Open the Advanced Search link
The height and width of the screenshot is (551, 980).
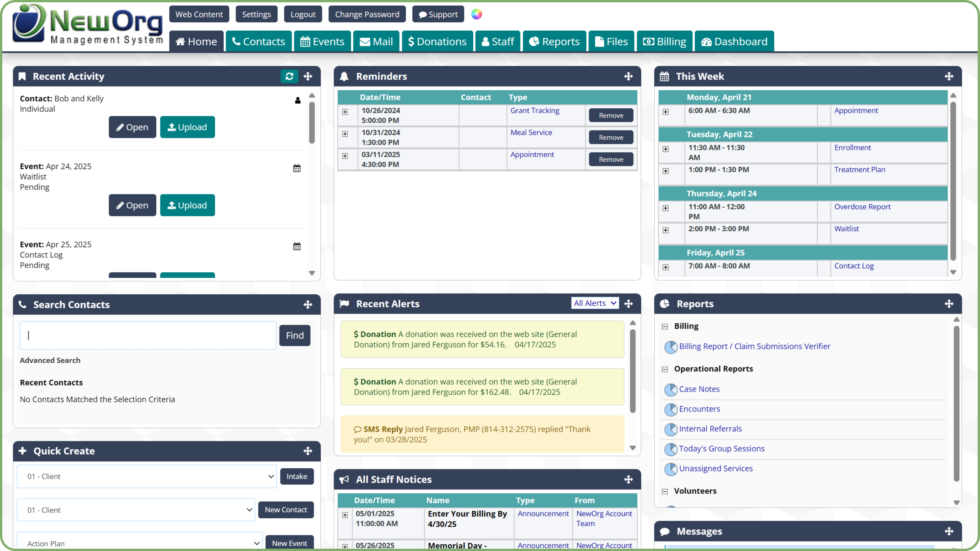[50, 360]
